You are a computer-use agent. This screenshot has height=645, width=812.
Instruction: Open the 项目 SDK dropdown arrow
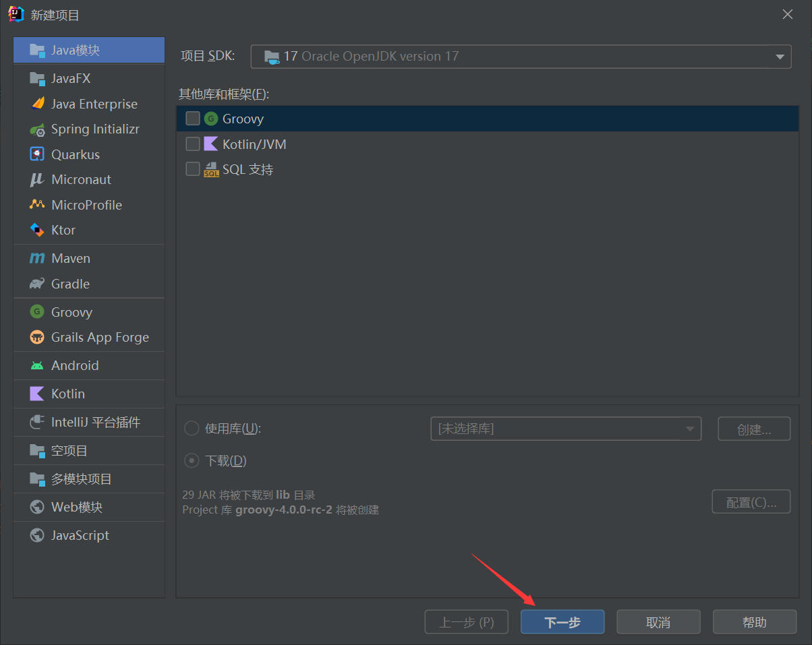click(x=780, y=57)
